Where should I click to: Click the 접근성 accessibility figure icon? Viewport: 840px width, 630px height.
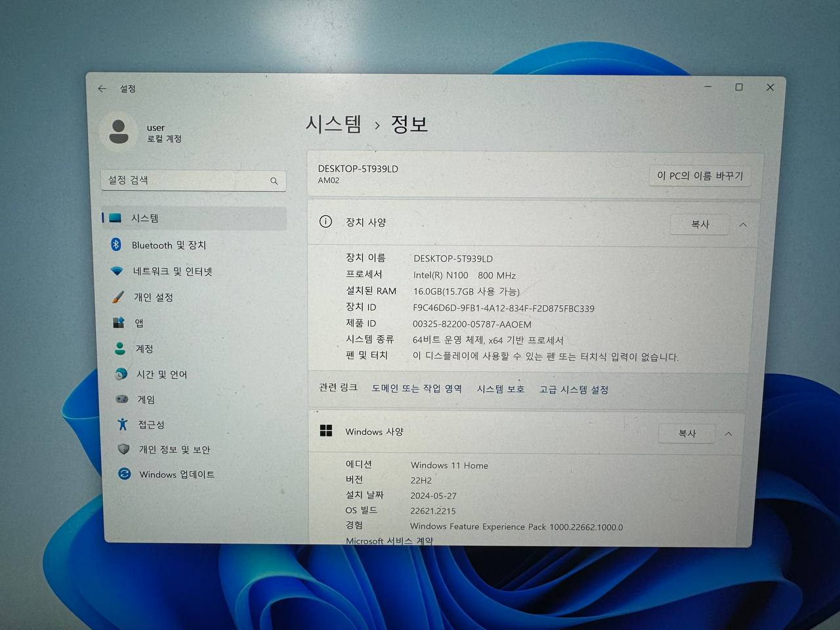(123, 425)
